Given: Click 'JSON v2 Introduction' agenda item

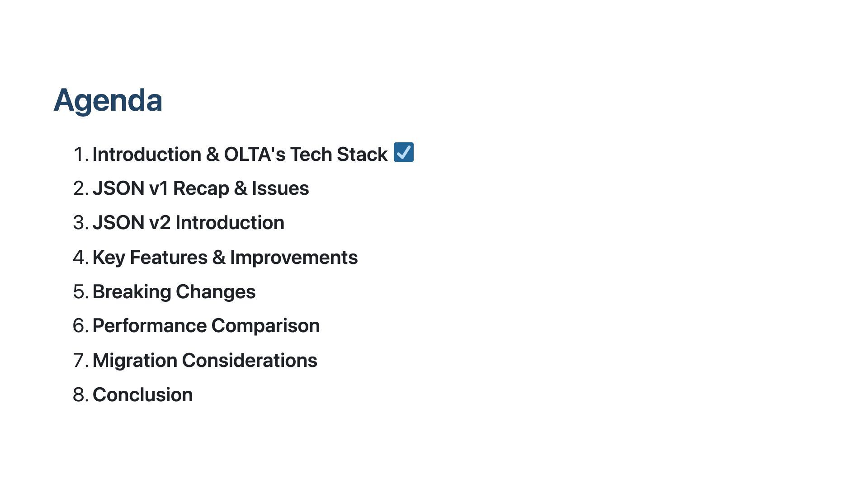Looking at the screenshot, I should click(188, 223).
